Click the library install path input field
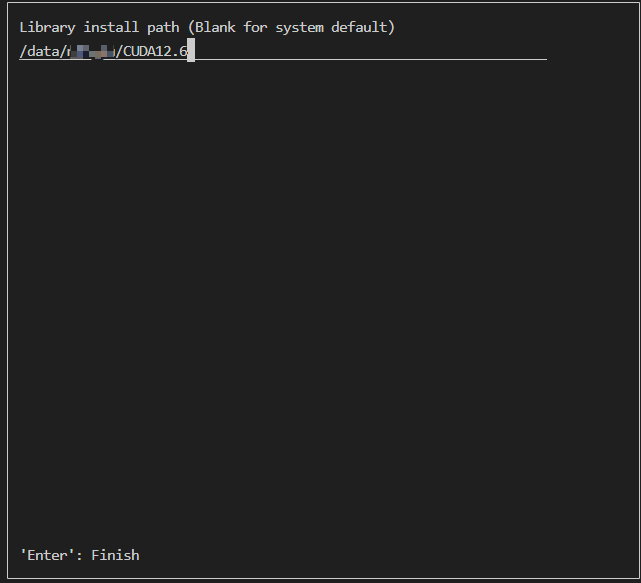 pyautogui.click(x=283, y=51)
